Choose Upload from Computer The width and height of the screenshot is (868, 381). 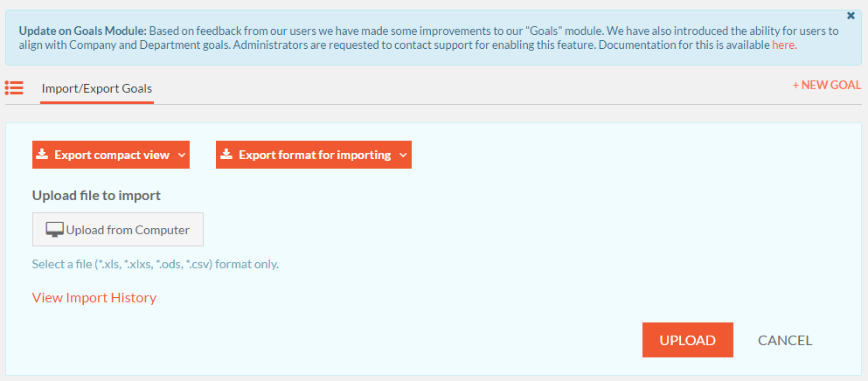118,229
